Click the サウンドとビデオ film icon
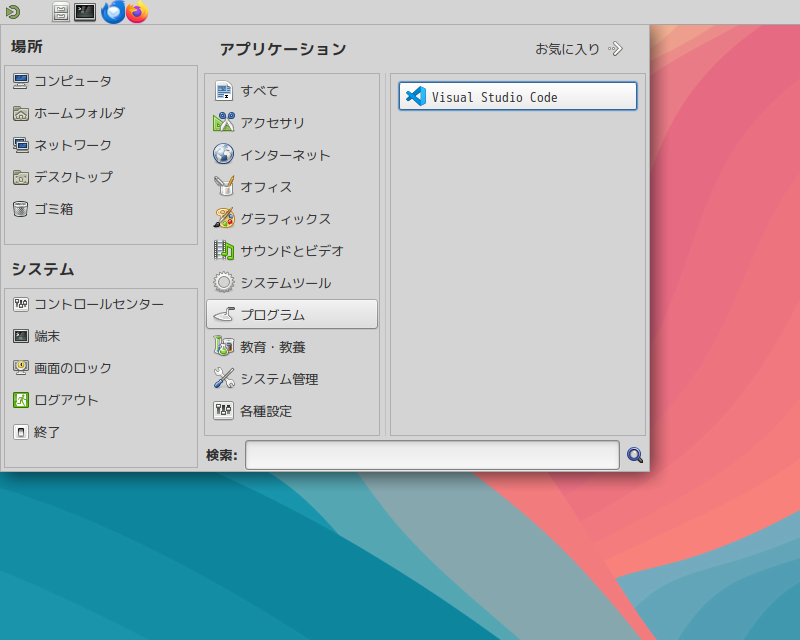The height and width of the screenshot is (640, 800). point(223,250)
